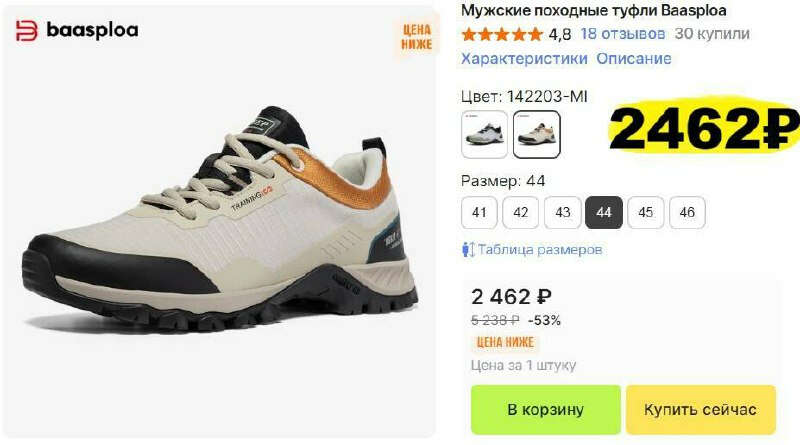Open the Таблица размеров link
This screenshot has width=800, height=445.
(x=540, y=250)
